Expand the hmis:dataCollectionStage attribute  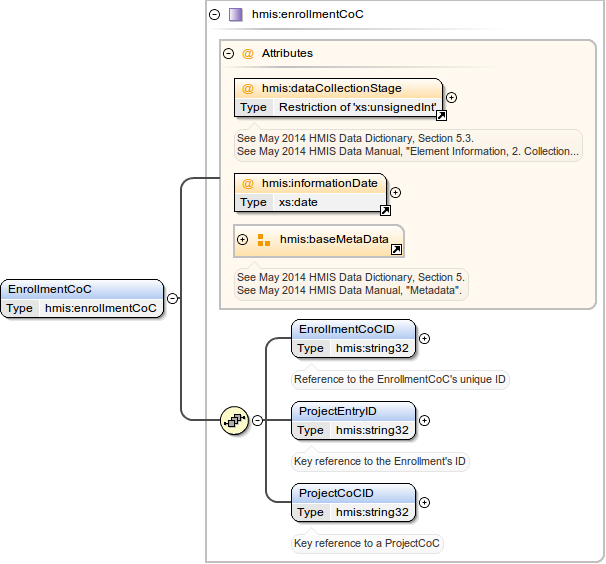pyautogui.click(x=451, y=98)
